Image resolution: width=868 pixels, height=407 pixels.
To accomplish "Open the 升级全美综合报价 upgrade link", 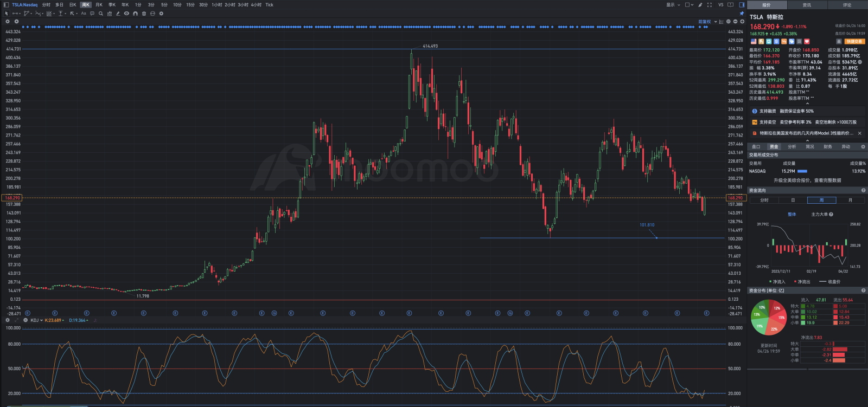I will (807, 180).
